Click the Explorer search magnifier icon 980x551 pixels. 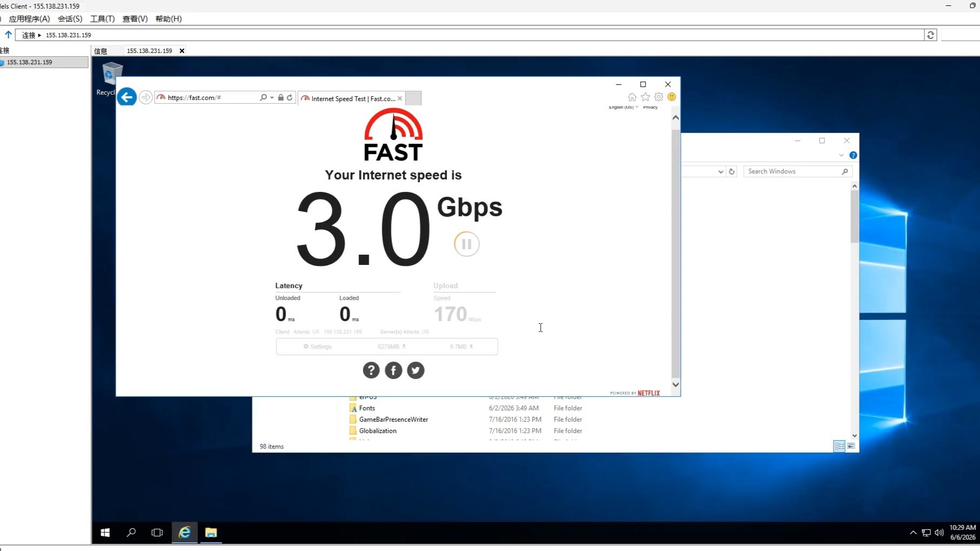point(845,171)
